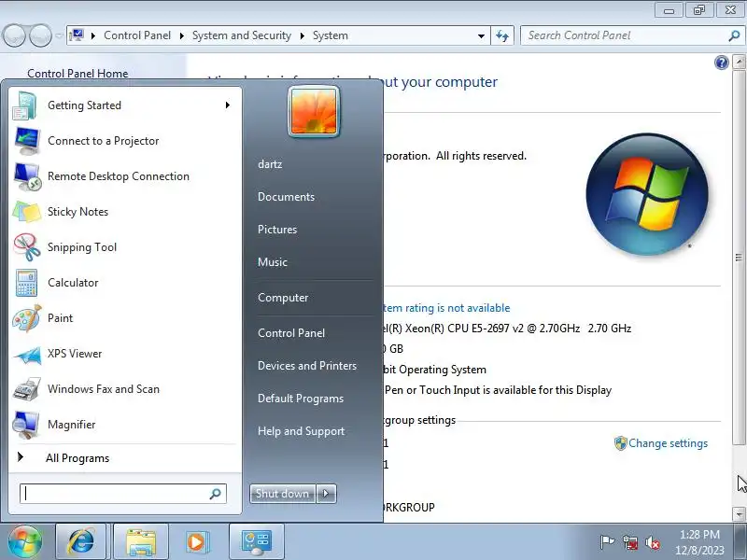Image resolution: width=747 pixels, height=560 pixels.
Task: Click the scrollbar down arrow
Action: (739, 514)
